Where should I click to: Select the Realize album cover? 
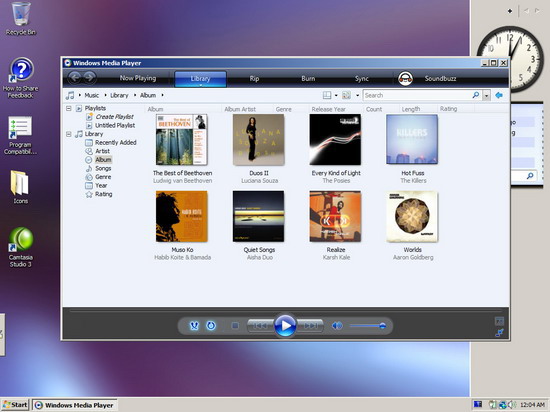[335, 216]
